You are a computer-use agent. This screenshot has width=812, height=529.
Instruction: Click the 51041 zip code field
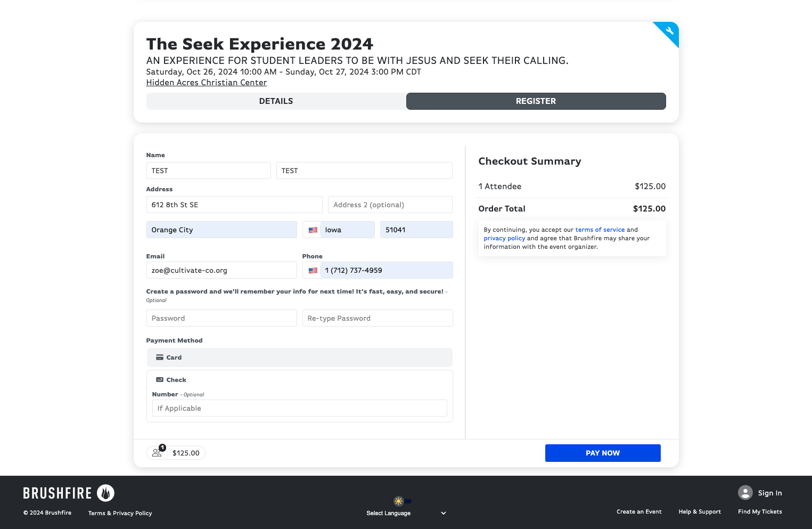tap(416, 230)
